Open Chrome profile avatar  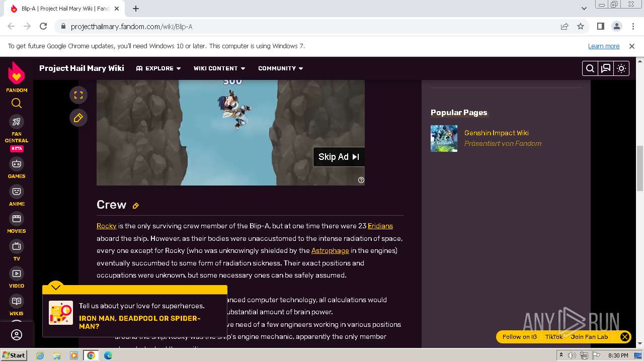click(616, 26)
